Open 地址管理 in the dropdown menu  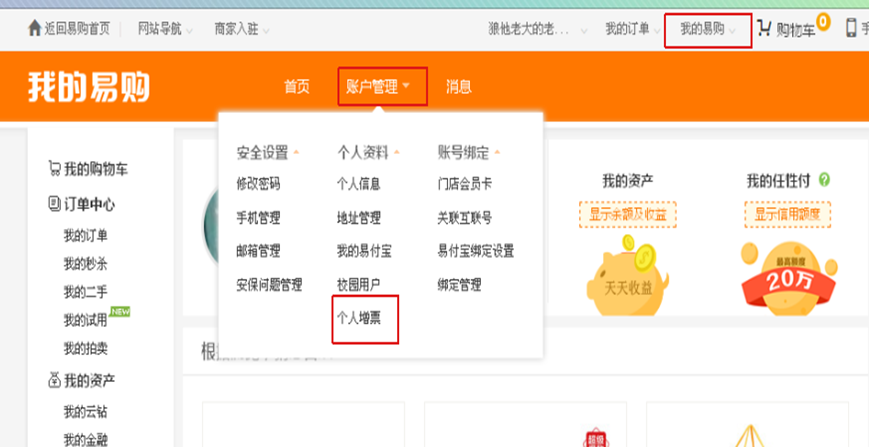[359, 218]
